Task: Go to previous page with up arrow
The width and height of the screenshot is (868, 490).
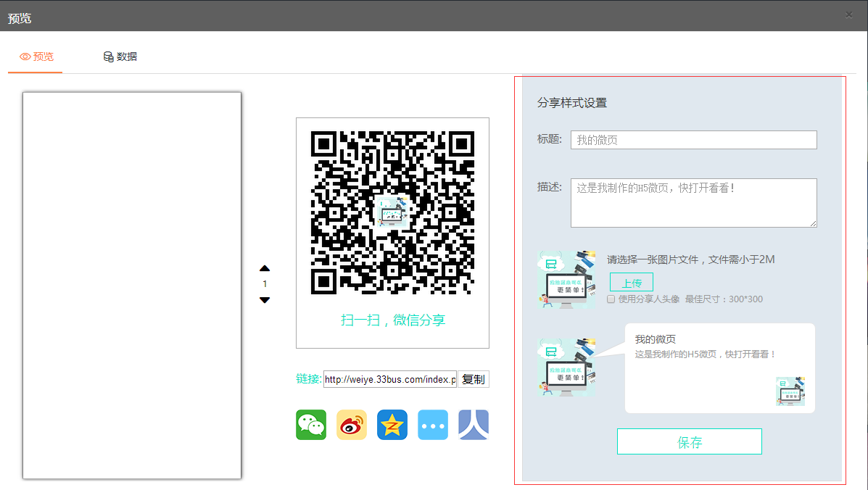Action: [x=265, y=268]
